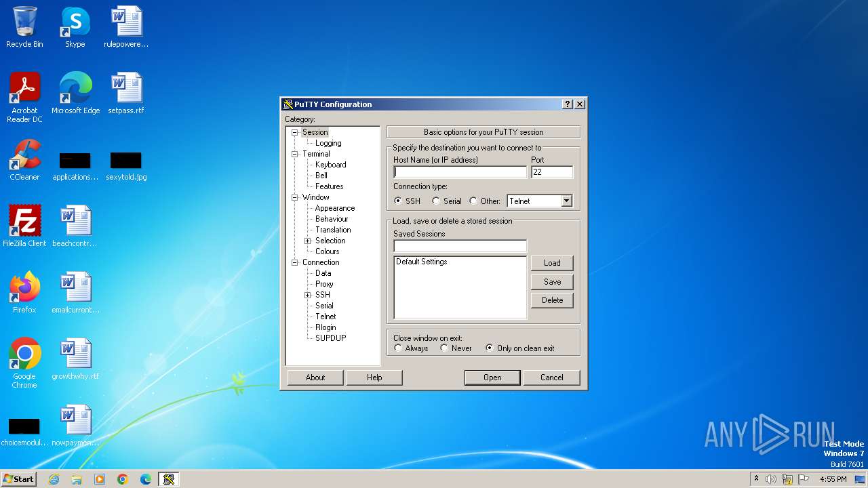This screenshot has height=488, width=868.
Task: Open growthwhy.rtf desktop file
Action: 75,359
